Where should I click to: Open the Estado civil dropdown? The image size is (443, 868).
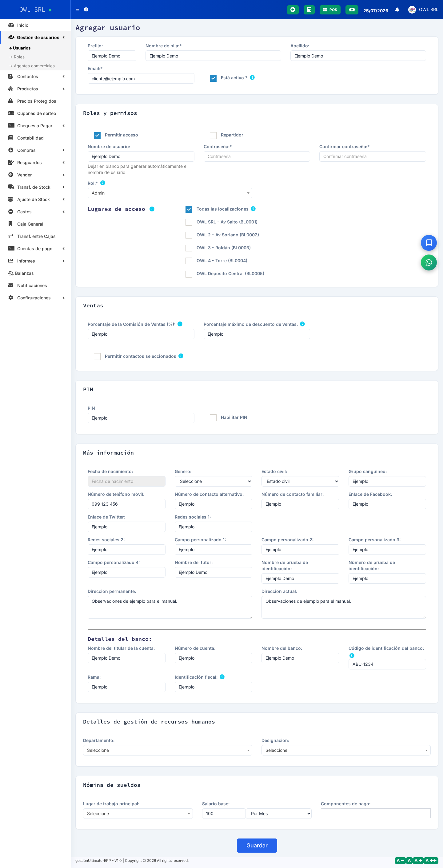tap(300, 481)
